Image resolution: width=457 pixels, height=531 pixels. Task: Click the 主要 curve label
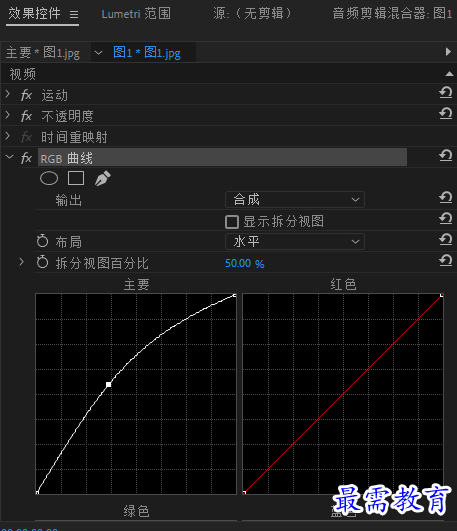[136, 284]
